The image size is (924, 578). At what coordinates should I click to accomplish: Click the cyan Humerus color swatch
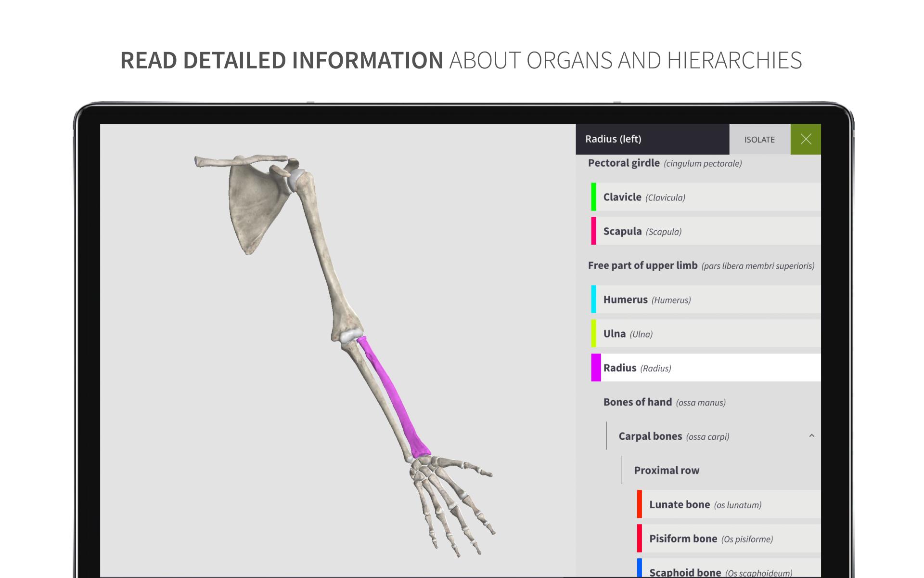[x=593, y=300]
